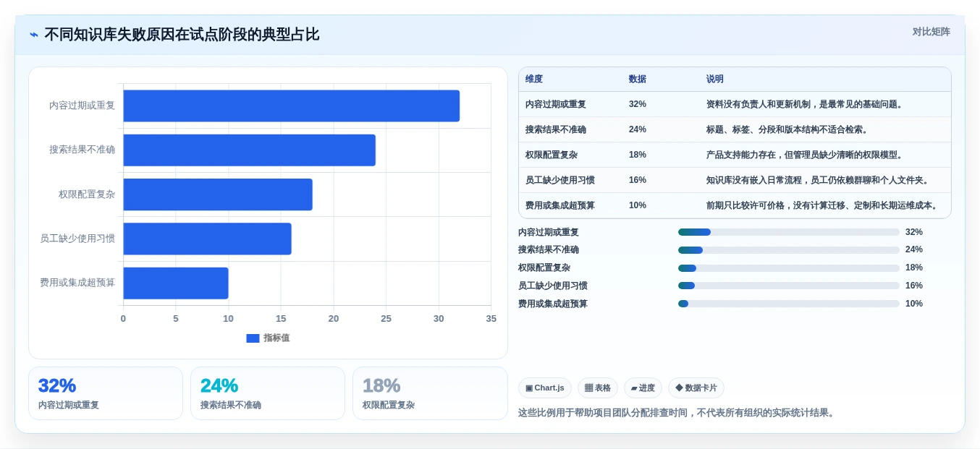Click the 10% cell in the table
Image resolution: width=980 pixels, height=449 pixels.
(638, 205)
